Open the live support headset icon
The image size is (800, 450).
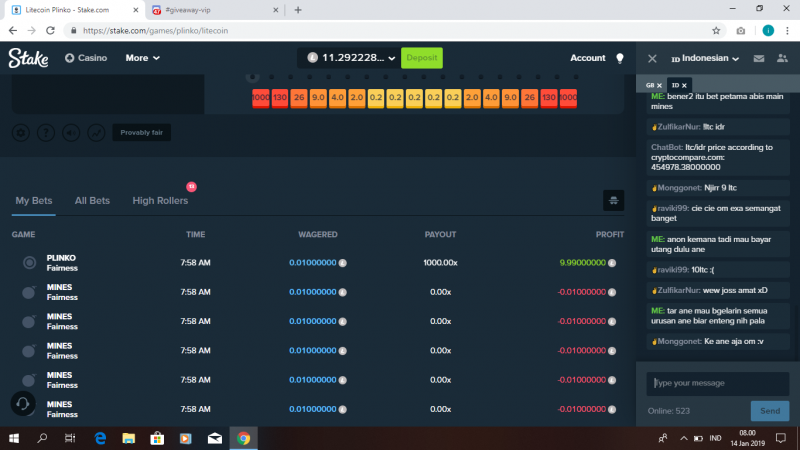click(23, 404)
